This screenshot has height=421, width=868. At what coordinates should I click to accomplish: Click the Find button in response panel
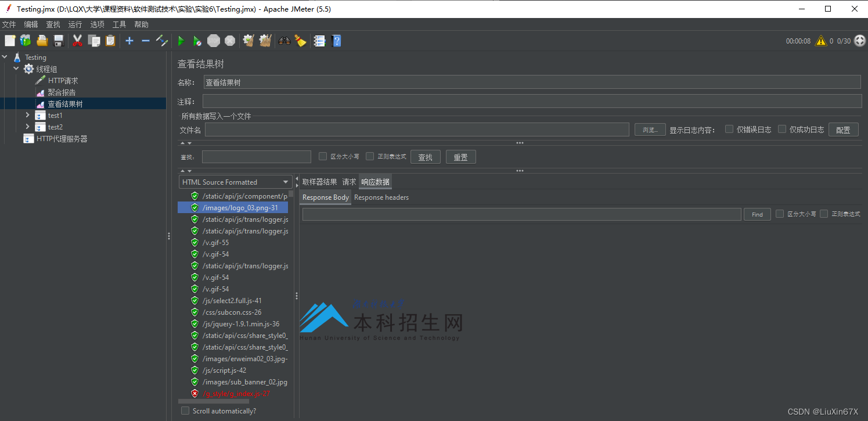coord(757,214)
